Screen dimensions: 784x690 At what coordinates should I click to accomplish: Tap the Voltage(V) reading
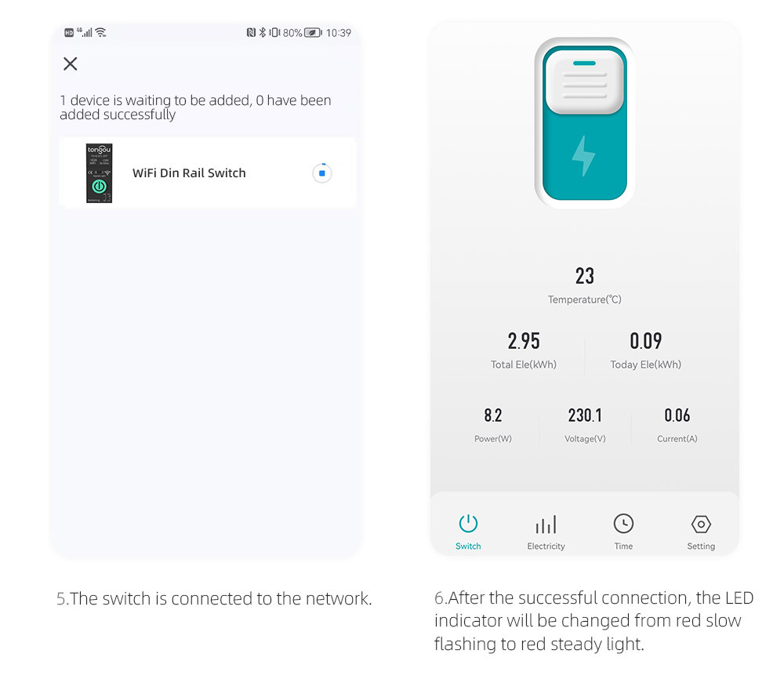[x=585, y=415]
